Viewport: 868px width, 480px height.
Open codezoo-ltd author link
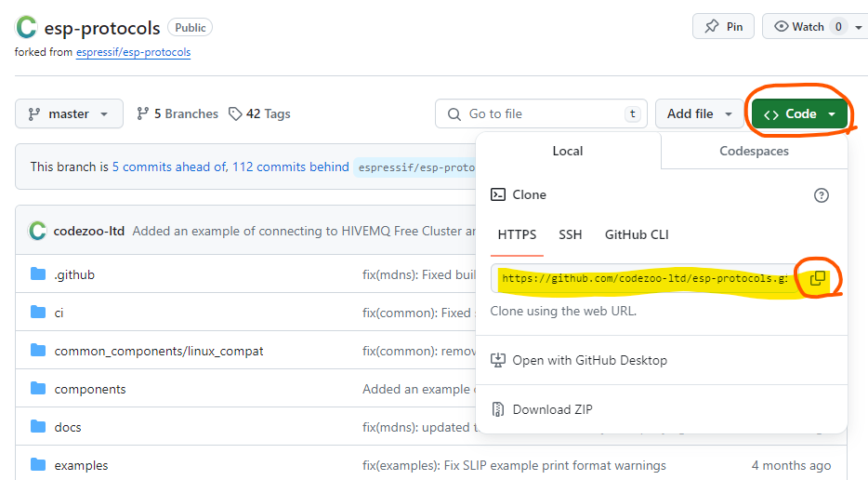click(x=88, y=231)
